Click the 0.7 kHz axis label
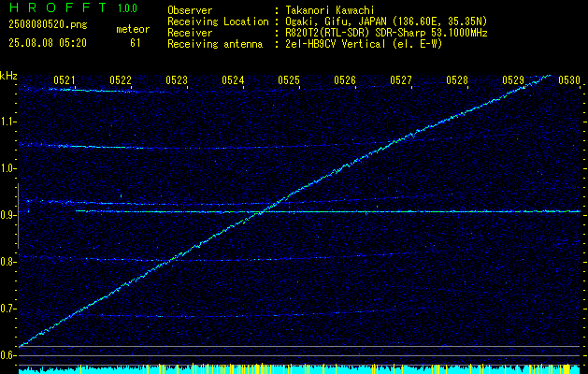The width and height of the screenshot is (588, 374). click(x=7, y=309)
